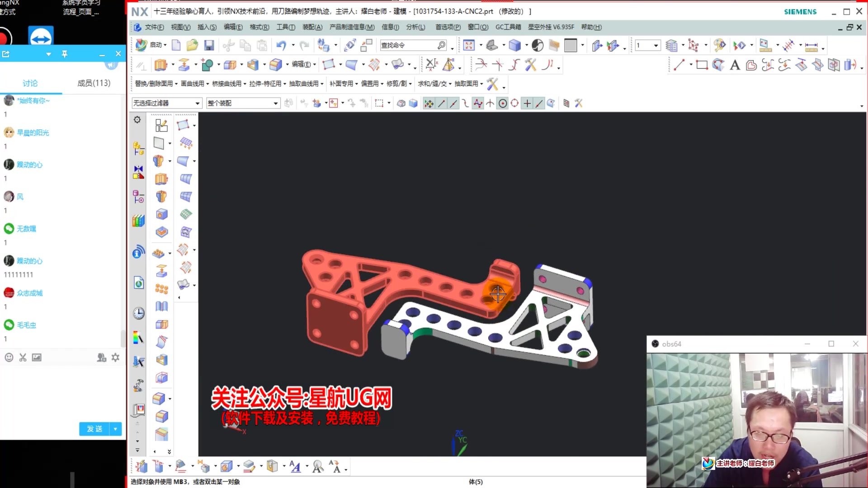This screenshot has width=868, height=488.
Task: Click the Customize hammer-wrench icon
Action: click(579, 103)
